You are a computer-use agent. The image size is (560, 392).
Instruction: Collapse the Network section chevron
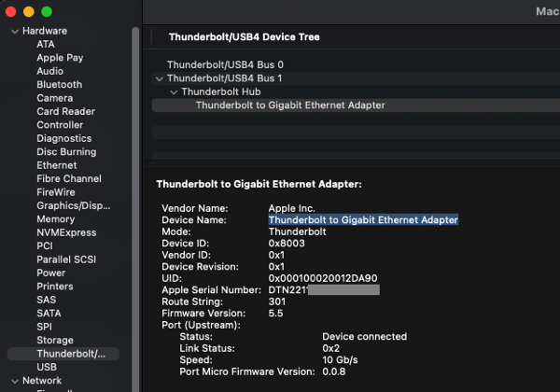coord(15,381)
